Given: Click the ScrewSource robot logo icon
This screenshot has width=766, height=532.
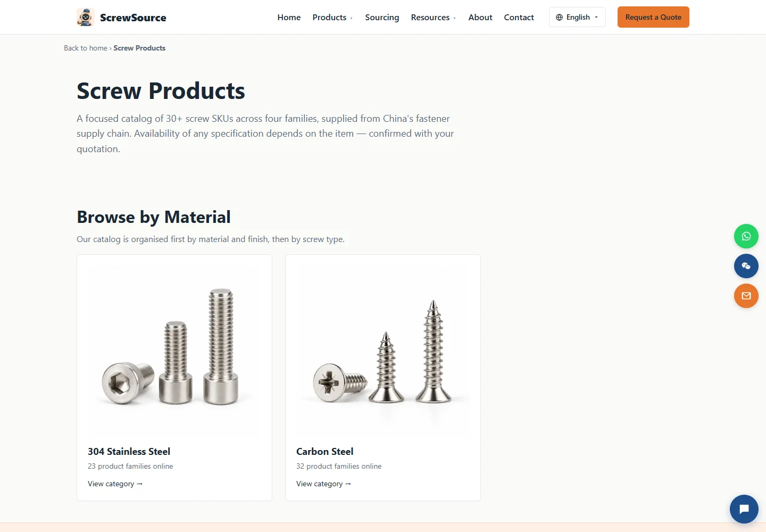Looking at the screenshot, I should (86, 17).
